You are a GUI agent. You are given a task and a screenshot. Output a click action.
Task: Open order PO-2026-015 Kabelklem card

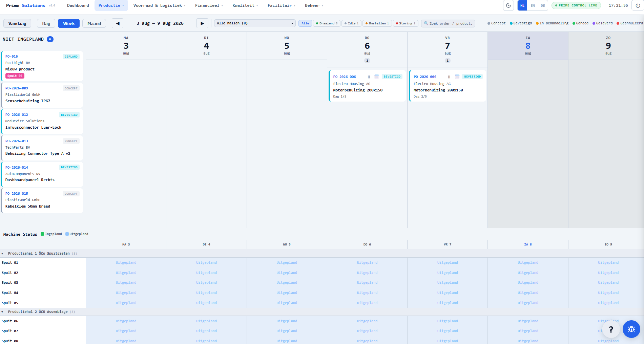(42, 200)
